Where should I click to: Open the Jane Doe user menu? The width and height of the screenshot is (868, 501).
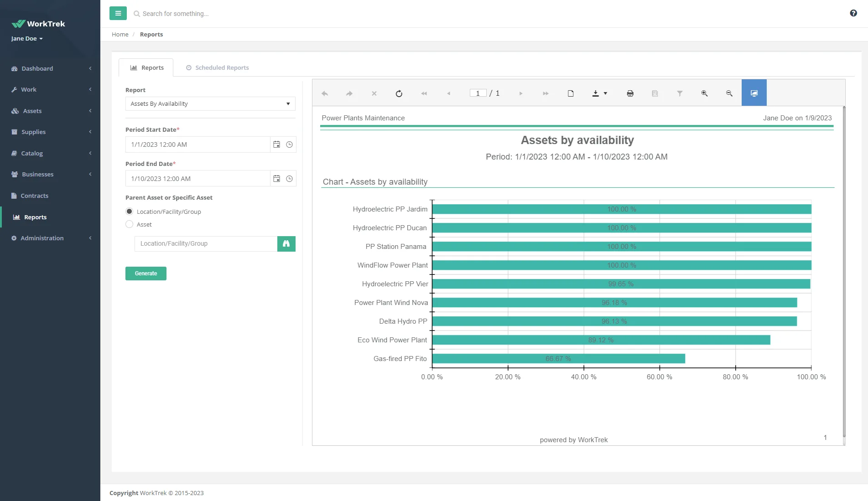27,39
